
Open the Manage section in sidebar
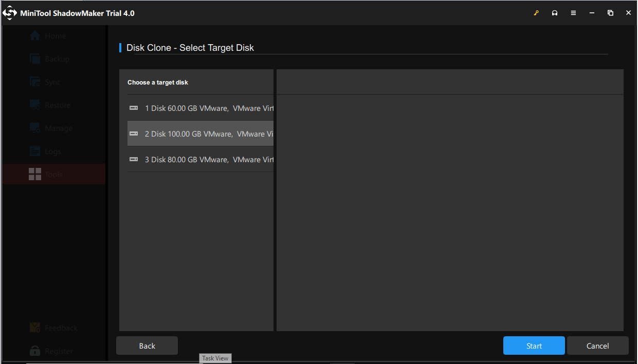tap(51, 128)
